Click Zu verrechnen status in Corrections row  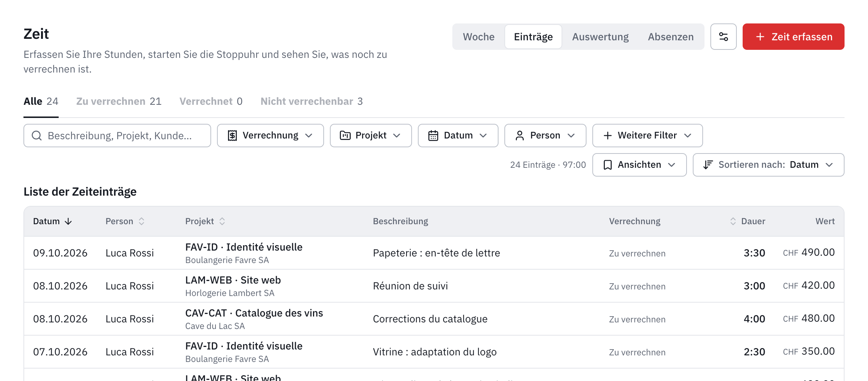pos(637,319)
